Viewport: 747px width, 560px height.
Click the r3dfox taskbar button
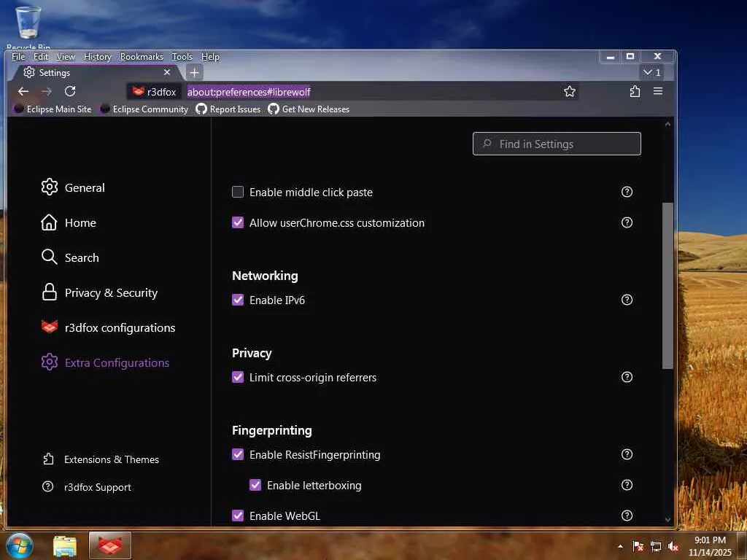110,545
